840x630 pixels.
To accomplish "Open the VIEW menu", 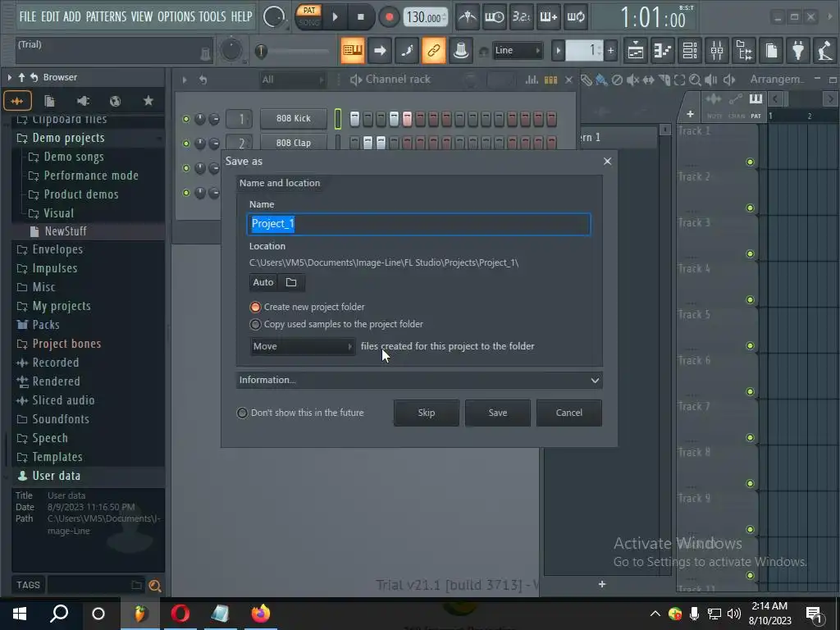I will tap(141, 16).
